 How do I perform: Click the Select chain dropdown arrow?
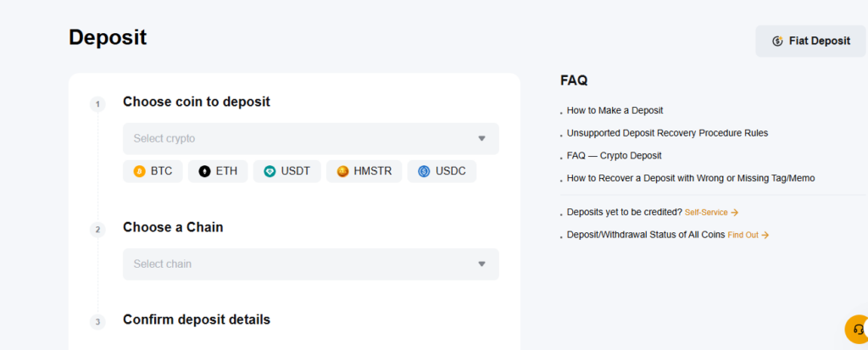click(481, 264)
